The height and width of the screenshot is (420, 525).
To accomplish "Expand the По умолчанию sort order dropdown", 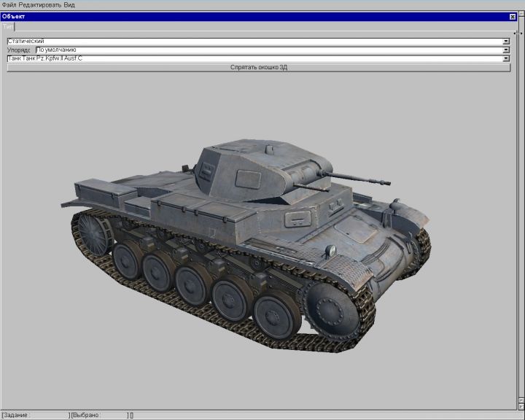I will (506, 50).
